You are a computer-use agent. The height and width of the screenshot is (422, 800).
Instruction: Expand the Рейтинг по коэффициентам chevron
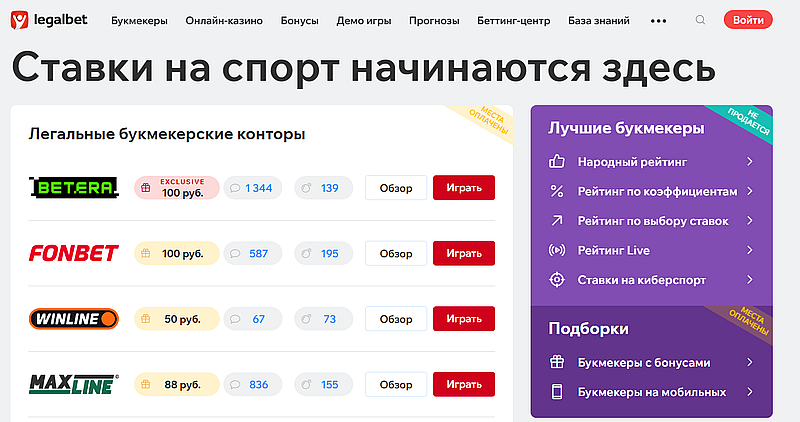[749, 191]
